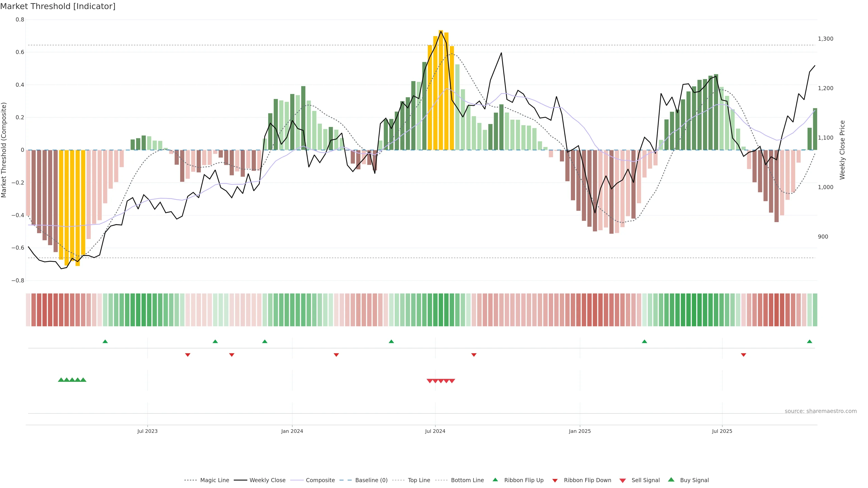Viewport: 868px width, 488px height.
Task: Click the Buy Signal legend icon
Action: point(671,480)
